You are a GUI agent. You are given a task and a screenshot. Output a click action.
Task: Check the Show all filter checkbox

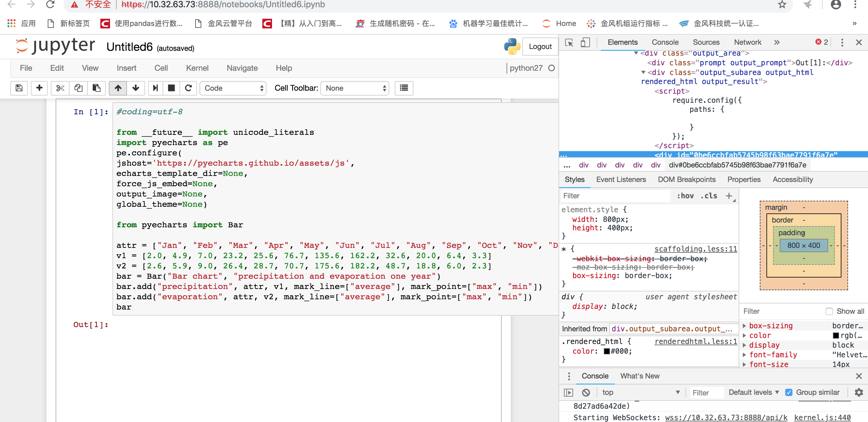point(830,311)
